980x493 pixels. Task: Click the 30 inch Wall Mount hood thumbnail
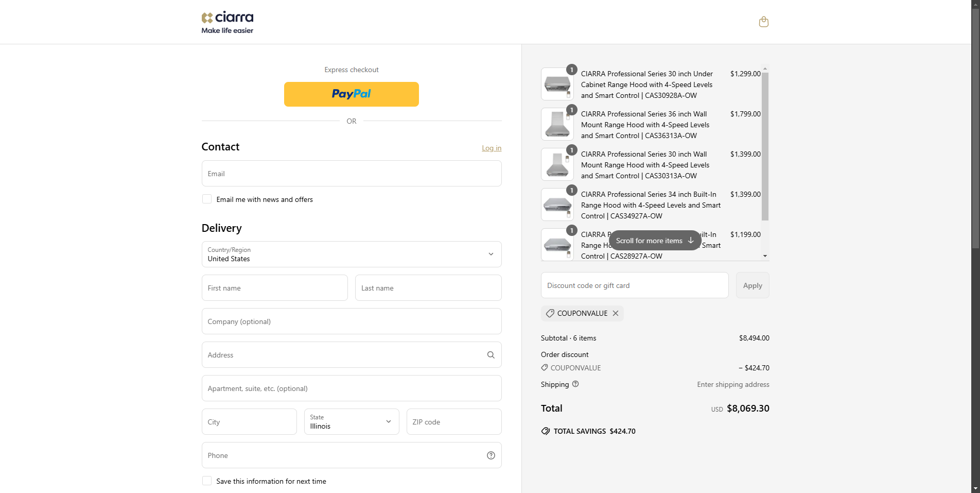(x=557, y=164)
